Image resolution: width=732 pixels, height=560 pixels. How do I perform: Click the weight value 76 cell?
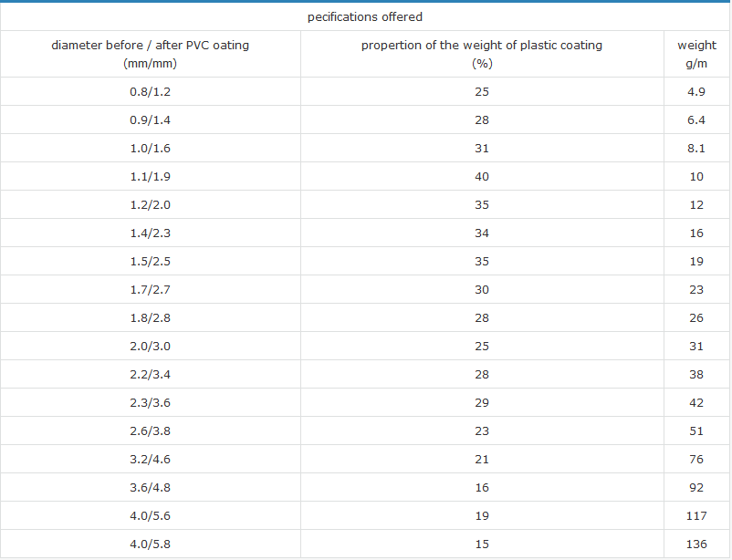pos(696,459)
